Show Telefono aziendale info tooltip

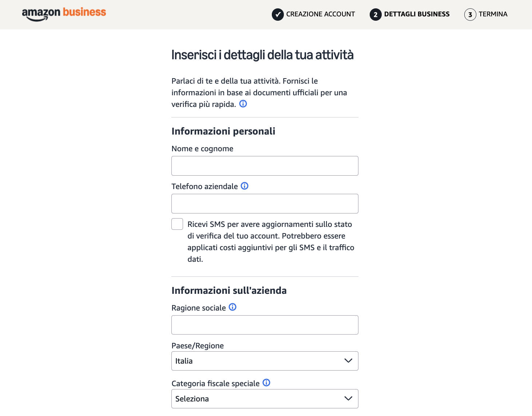click(x=245, y=186)
